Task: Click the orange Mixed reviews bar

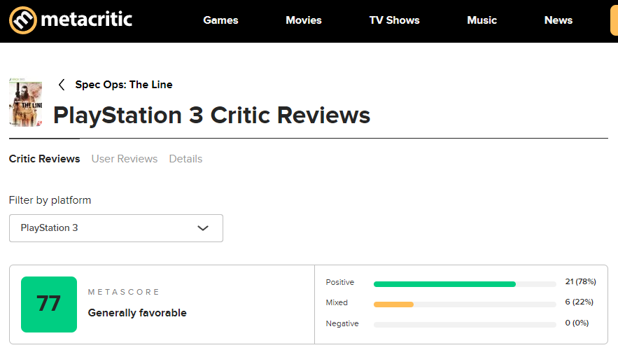Action: coord(394,304)
